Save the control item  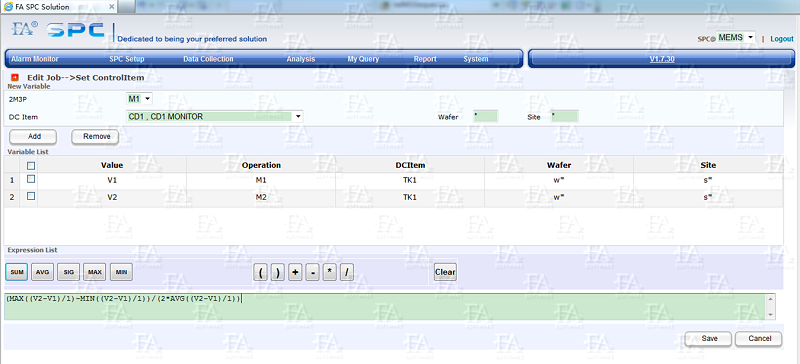(x=709, y=339)
